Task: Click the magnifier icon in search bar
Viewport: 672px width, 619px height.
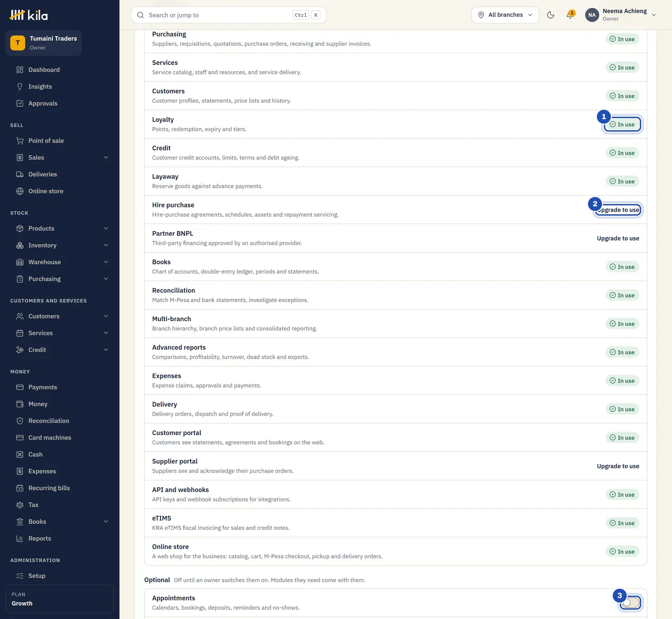Action: (140, 15)
